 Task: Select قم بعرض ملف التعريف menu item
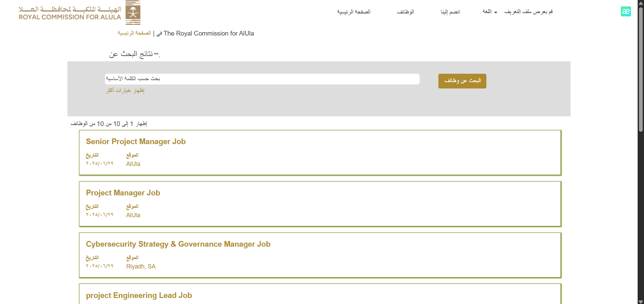528,12
